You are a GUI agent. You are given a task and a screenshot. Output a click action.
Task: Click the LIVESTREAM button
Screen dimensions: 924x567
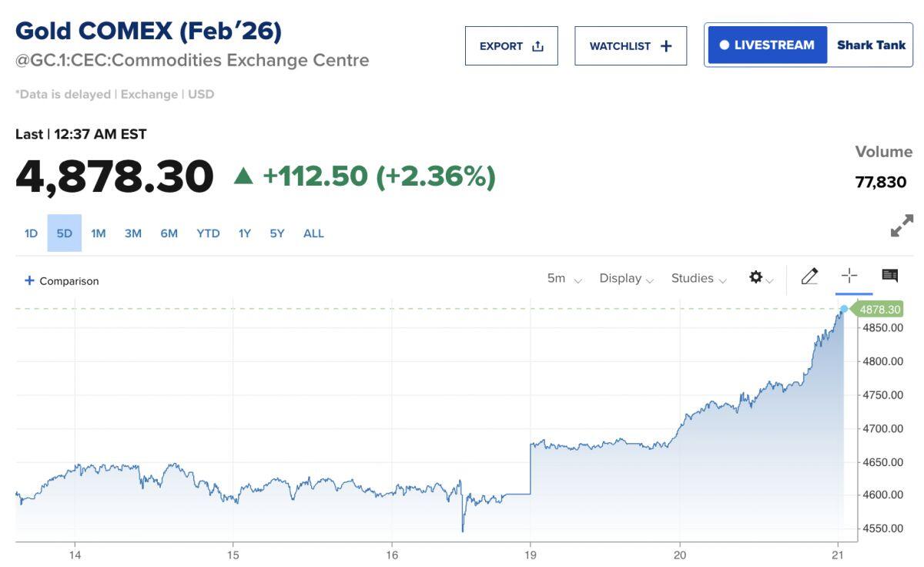click(767, 45)
